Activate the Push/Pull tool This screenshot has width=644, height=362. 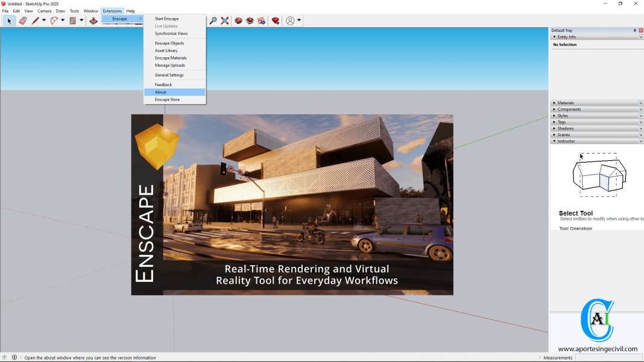[x=93, y=20]
